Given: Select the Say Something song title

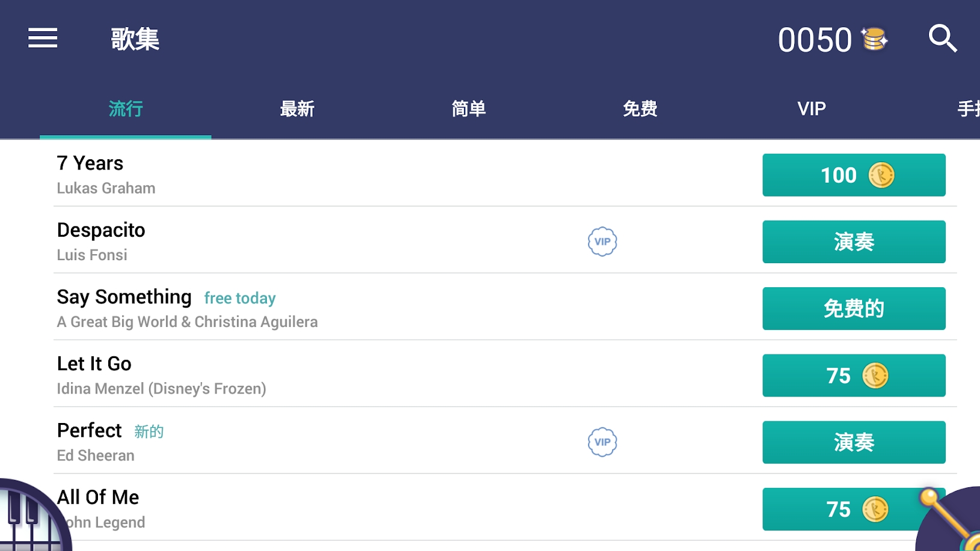Looking at the screenshot, I should point(124,297).
